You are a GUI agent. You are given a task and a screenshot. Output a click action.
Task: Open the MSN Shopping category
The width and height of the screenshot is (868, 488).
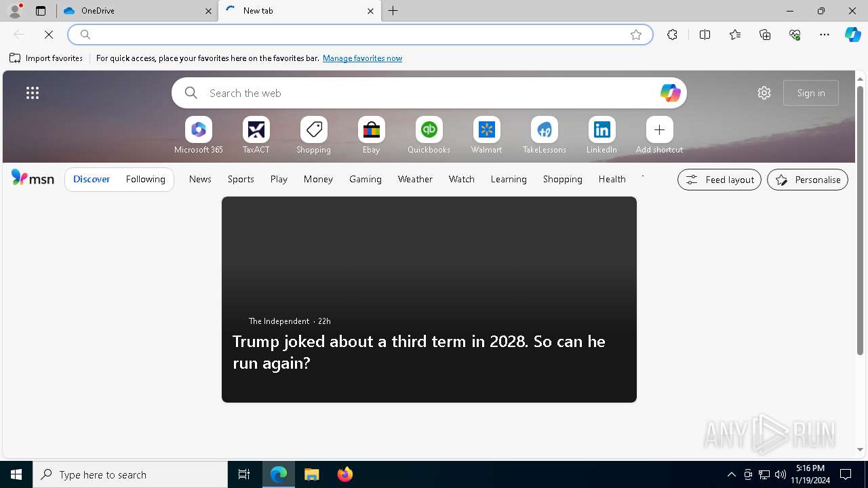click(563, 179)
